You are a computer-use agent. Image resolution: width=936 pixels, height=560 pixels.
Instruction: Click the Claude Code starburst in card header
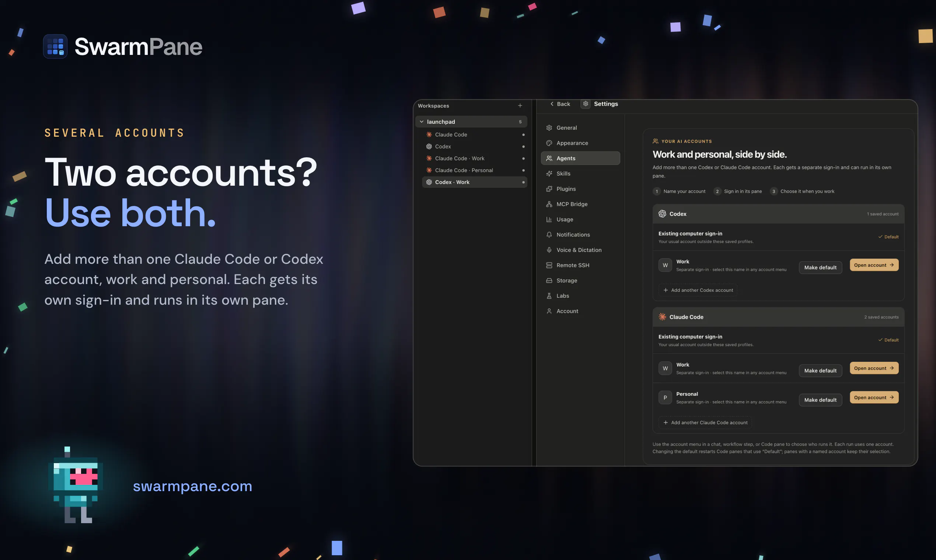662,317
